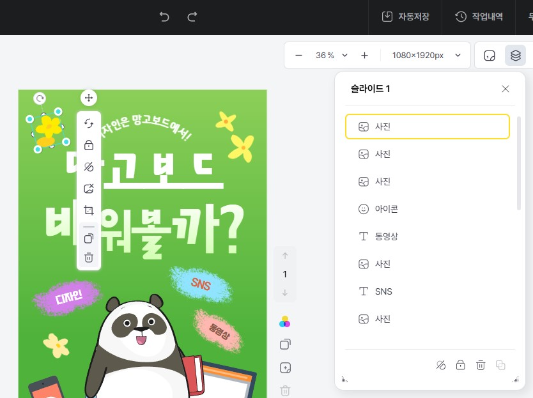Click the 슬라이드 1 panel title
Image resolution: width=533 pixels, height=398 pixels.
[x=370, y=89]
